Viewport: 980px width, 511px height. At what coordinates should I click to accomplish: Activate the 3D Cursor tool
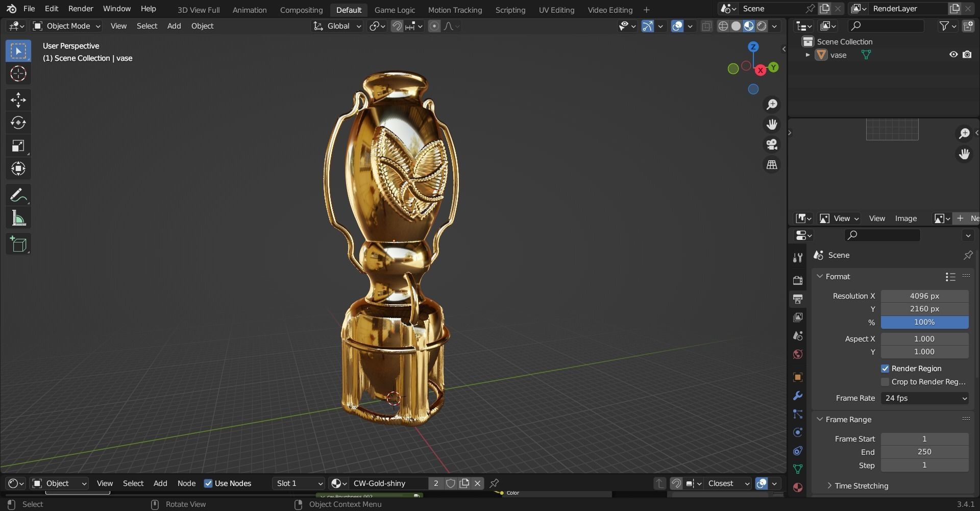point(18,74)
